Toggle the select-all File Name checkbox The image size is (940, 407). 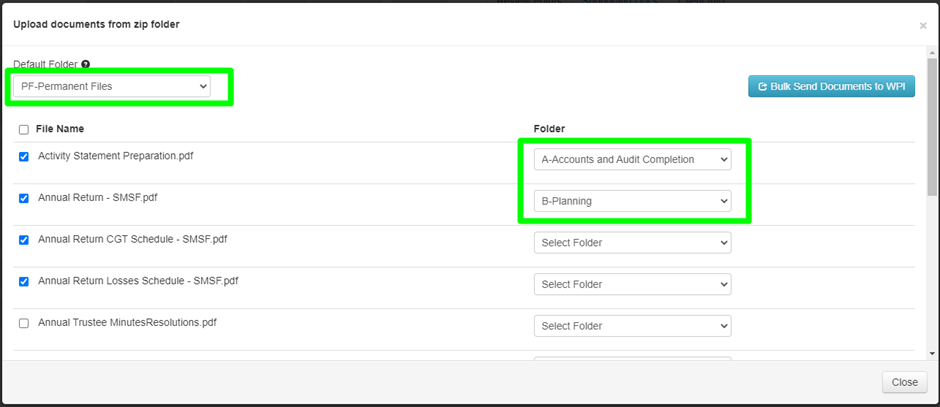(24, 129)
